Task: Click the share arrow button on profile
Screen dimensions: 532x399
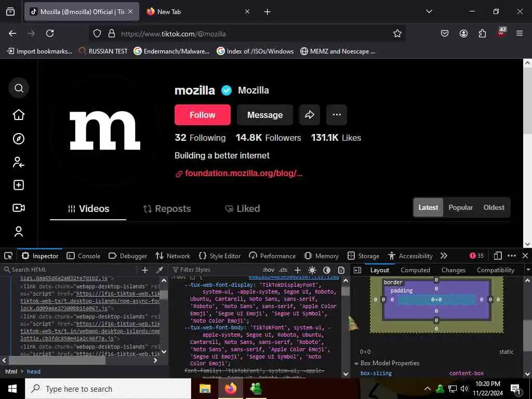Action: tap(310, 115)
